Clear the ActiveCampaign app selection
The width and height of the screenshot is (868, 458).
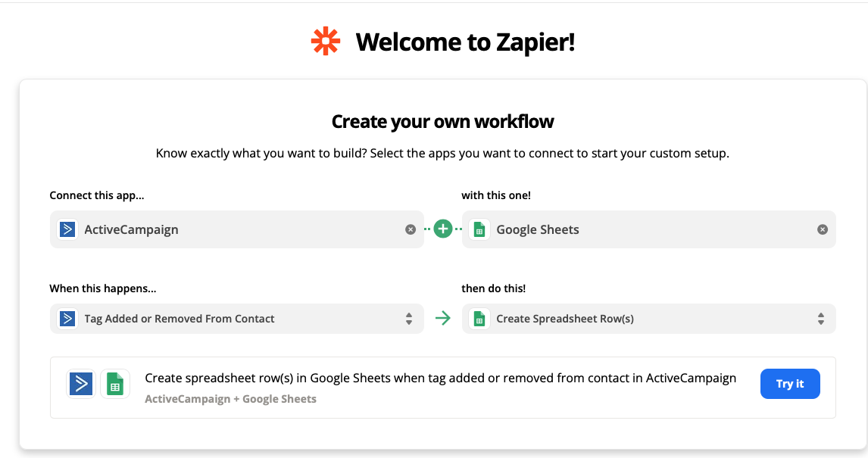point(411,229)
